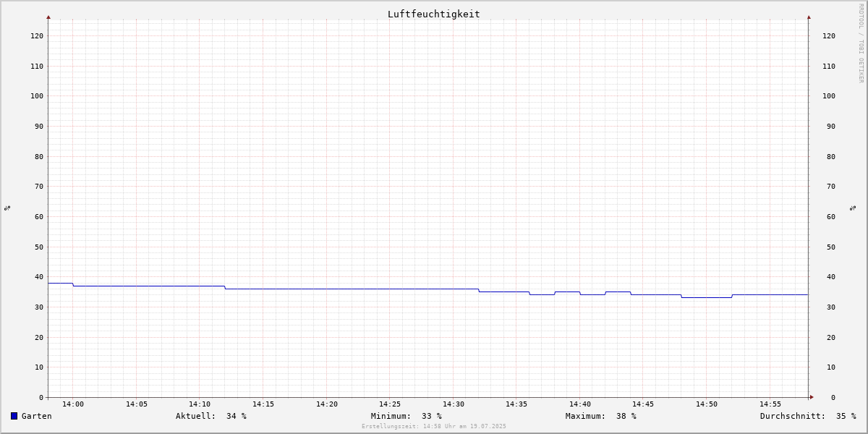Click the Maximum: 38 % value

(x=601, y=416)
